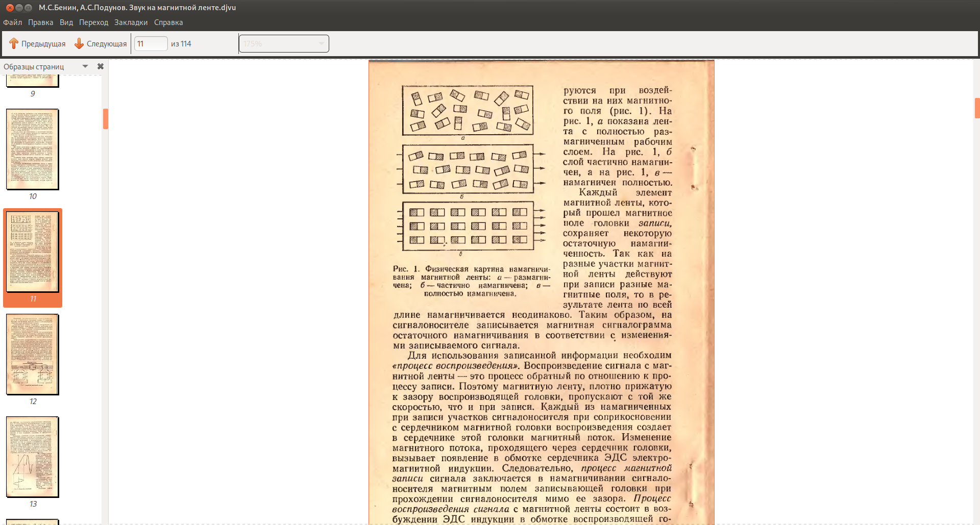
Task: Click the 'из 114' page count text
Action: (x=181, y=44)
